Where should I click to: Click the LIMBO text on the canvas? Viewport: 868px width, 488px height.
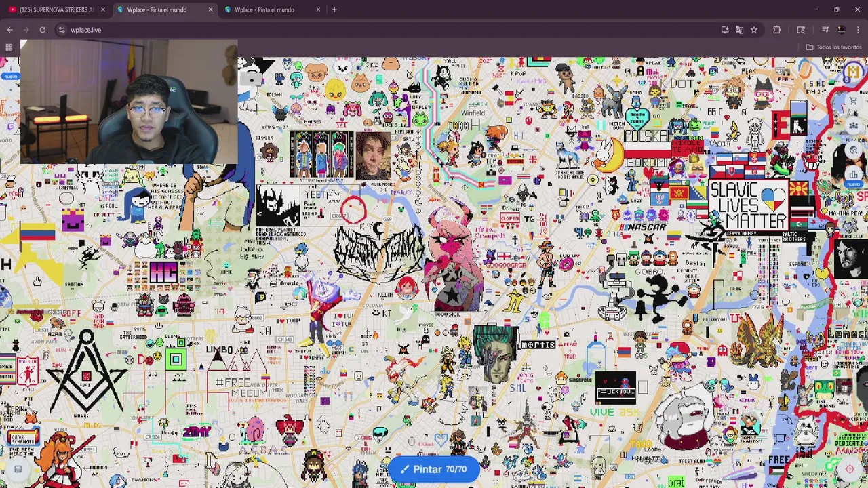point(220,350)
